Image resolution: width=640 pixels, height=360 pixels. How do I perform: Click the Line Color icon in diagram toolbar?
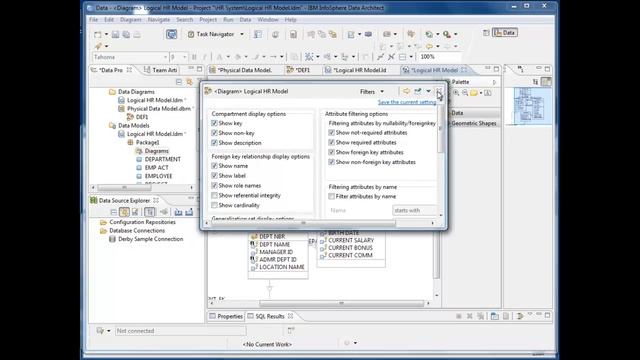pos(256,57)
